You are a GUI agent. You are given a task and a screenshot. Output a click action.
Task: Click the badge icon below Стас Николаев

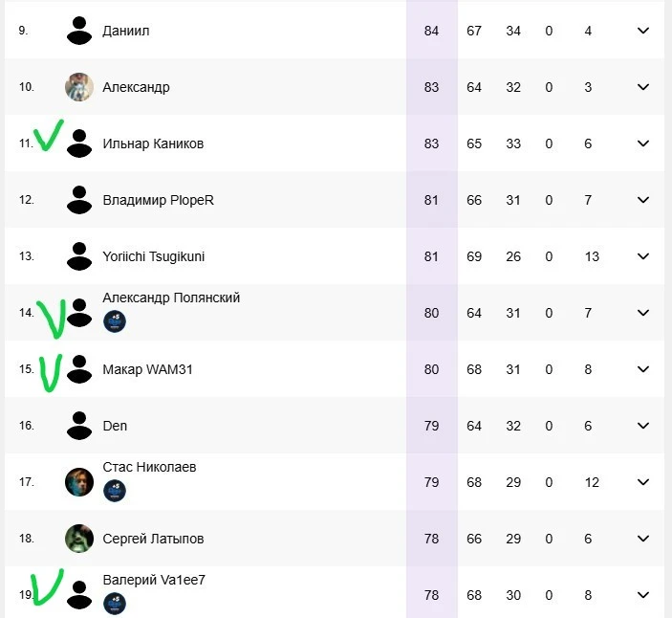pyautogui.click(x=115, y=491)
